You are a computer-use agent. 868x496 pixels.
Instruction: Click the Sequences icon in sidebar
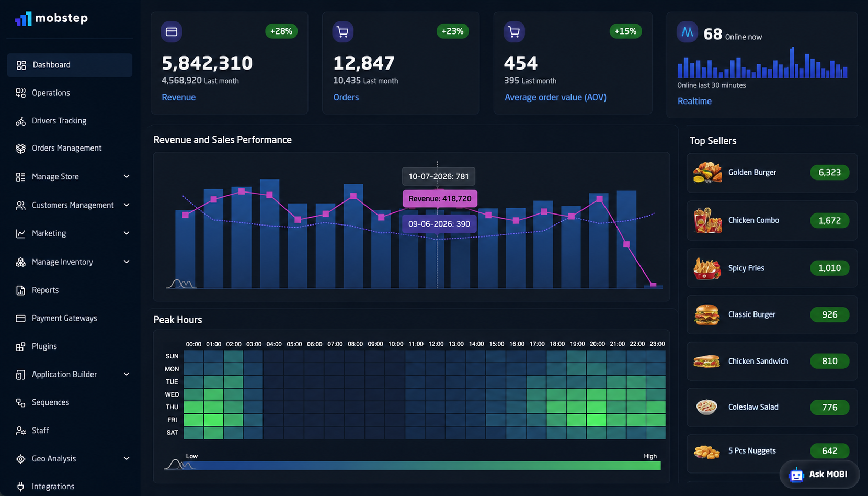[20, 402]
